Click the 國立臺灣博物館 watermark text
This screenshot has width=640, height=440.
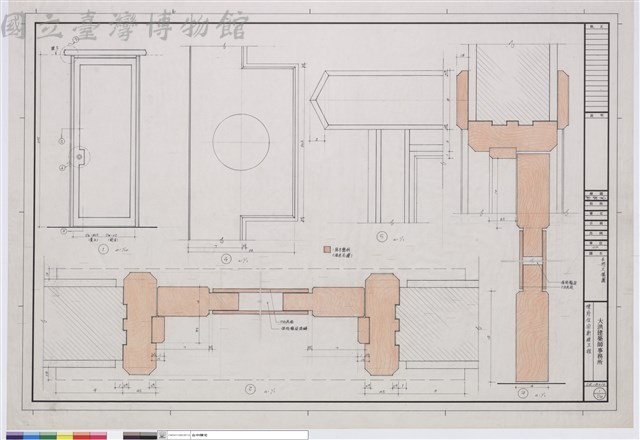(x=124, y=27)
